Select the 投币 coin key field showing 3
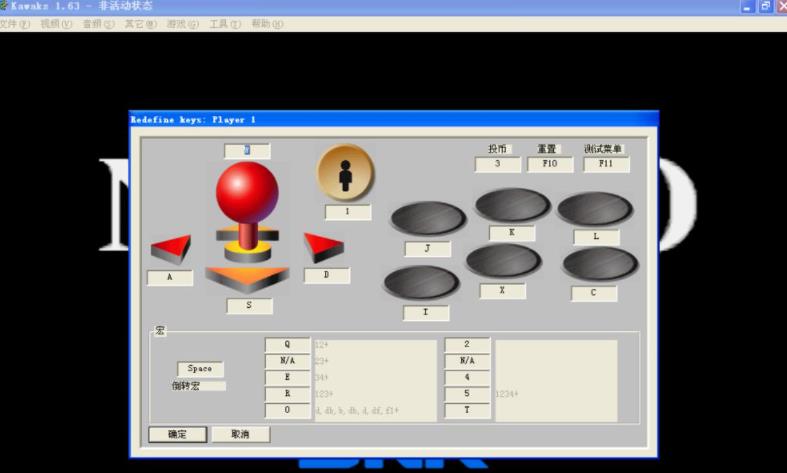Screen dimensions: 787x473 click(497, 165)
